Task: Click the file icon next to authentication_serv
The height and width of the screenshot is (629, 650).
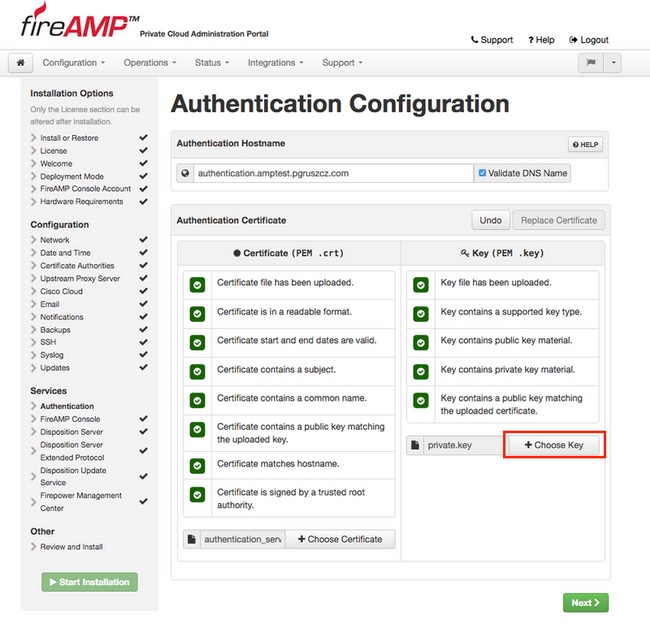Action: (x=192, y=539)
